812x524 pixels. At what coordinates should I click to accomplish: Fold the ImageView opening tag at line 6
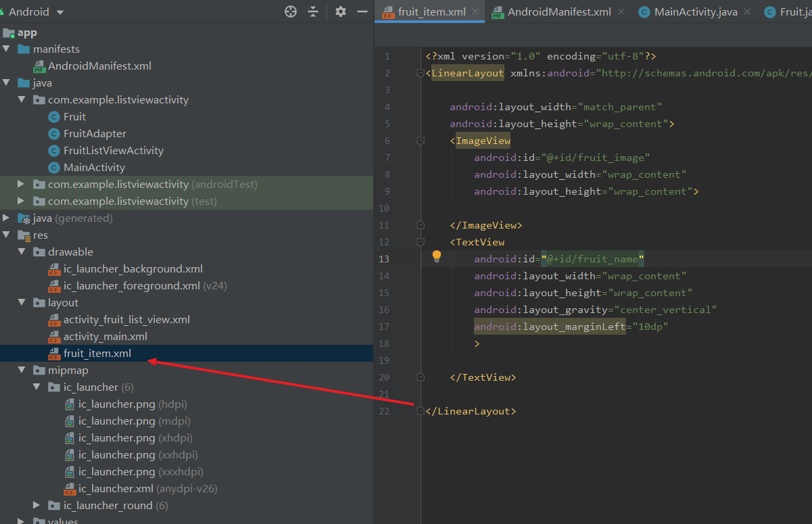coord(421,141)
